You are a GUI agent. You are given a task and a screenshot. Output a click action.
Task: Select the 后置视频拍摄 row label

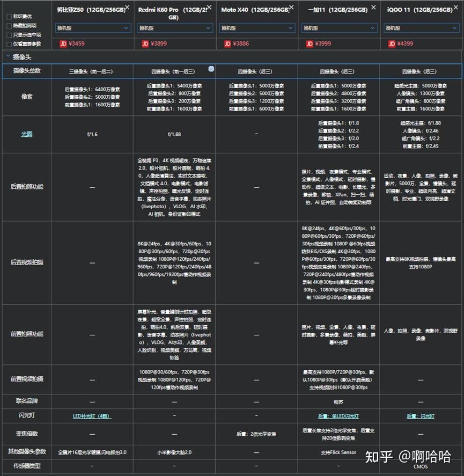pyautogui.click(x=27, y=262)
